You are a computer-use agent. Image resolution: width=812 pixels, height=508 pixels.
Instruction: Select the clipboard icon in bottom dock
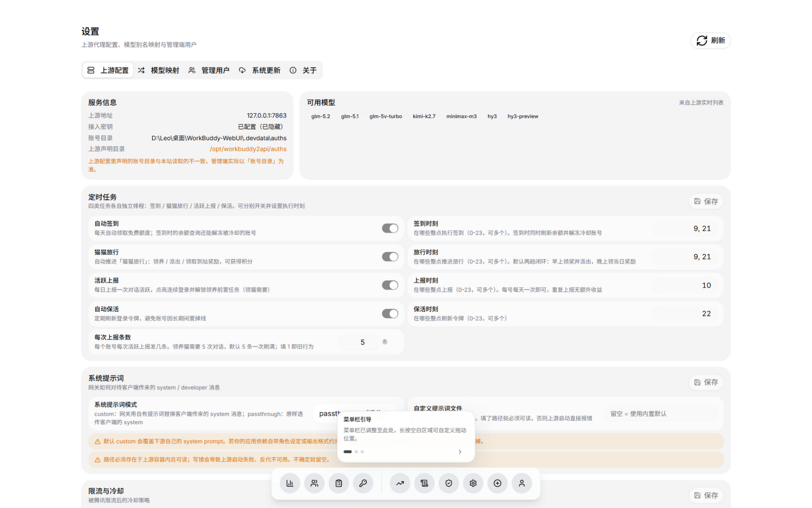[339, 483]
